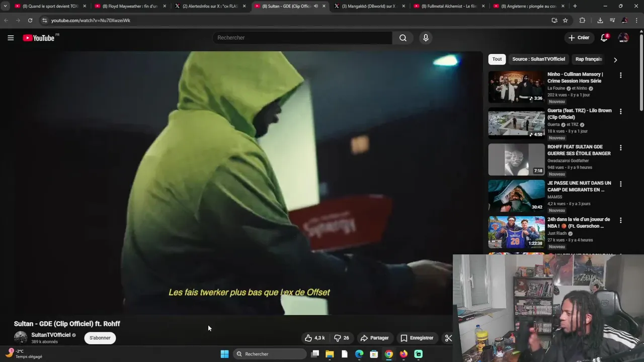Open 24h joueur de NBA thumbnail
The height and width of the screenshot is (362, 644).
tap(516, 232)
